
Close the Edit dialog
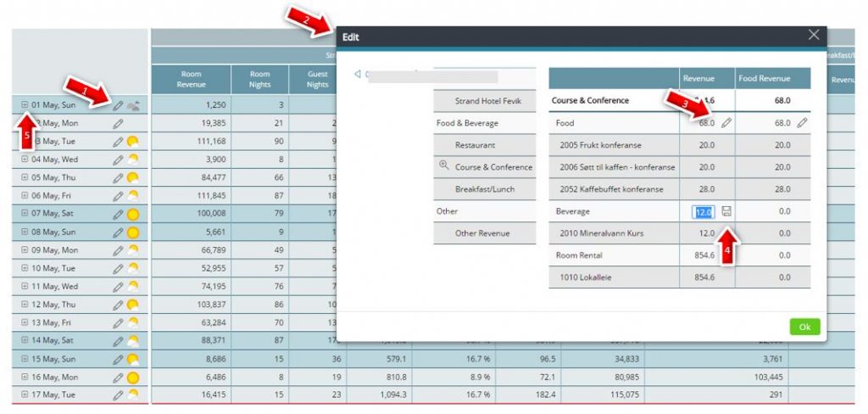[814, 35]
